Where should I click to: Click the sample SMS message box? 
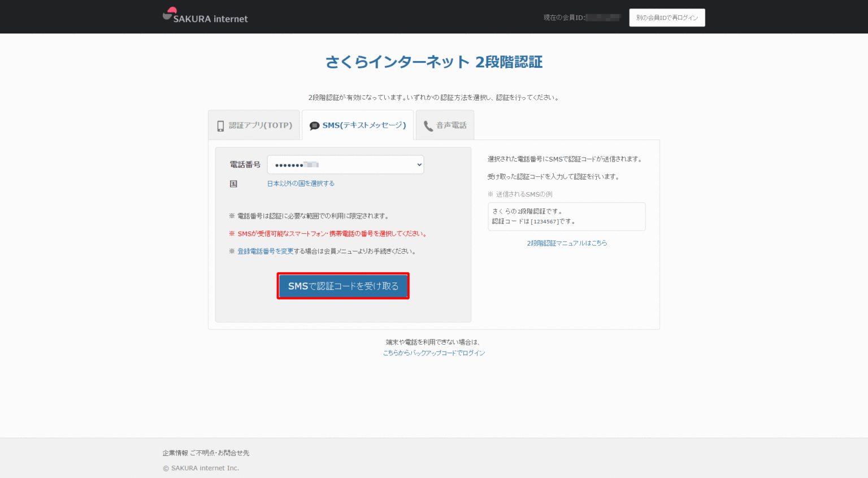567,216
